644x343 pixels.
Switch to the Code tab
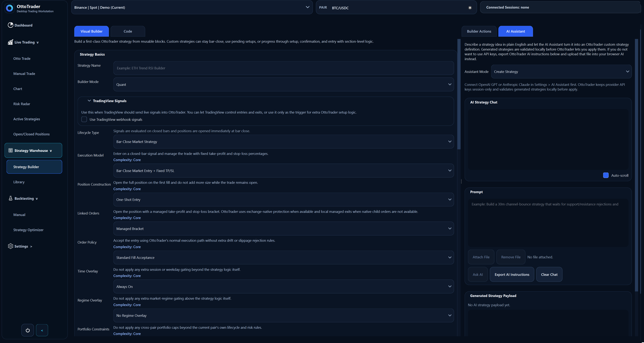click(128, 31)
